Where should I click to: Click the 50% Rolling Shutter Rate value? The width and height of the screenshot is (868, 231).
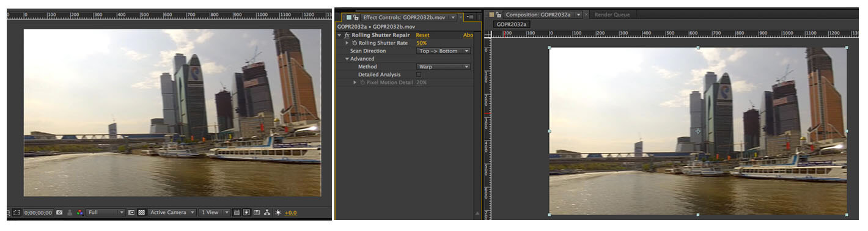(421, 43)
